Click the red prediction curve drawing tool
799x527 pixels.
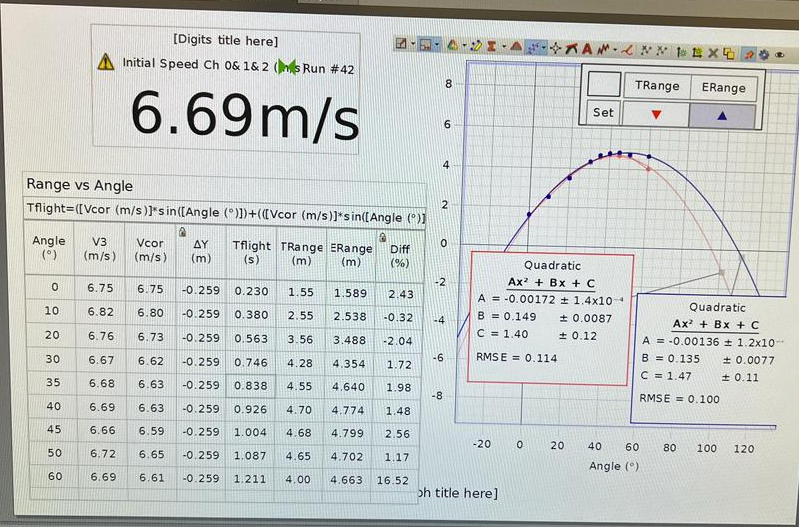pyautogui.click(x=627, y=50)
